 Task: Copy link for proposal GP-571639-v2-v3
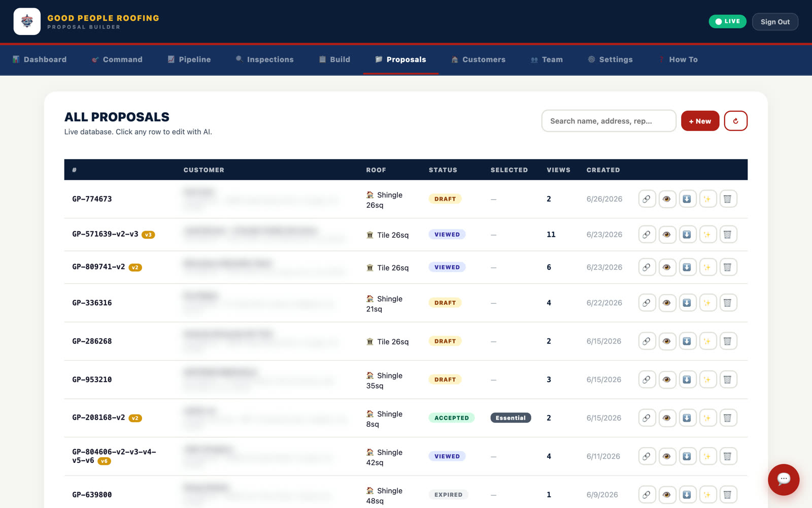coord(647,235)
